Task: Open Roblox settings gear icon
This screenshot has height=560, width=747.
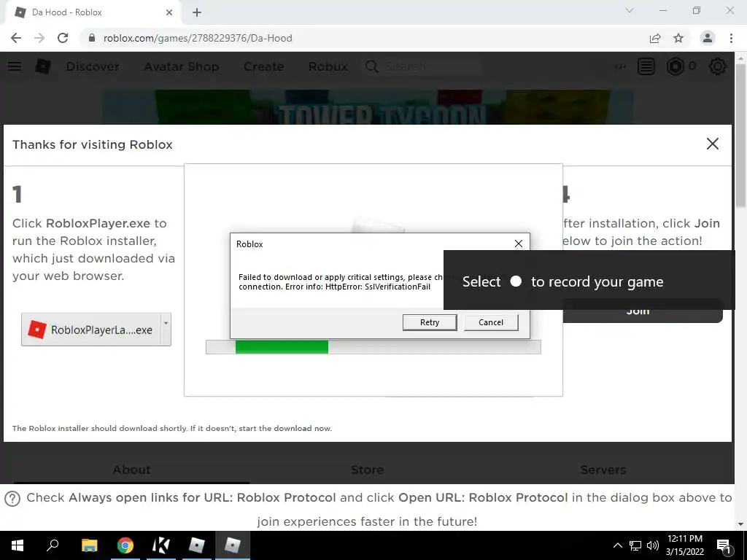Action: point(718,66)
